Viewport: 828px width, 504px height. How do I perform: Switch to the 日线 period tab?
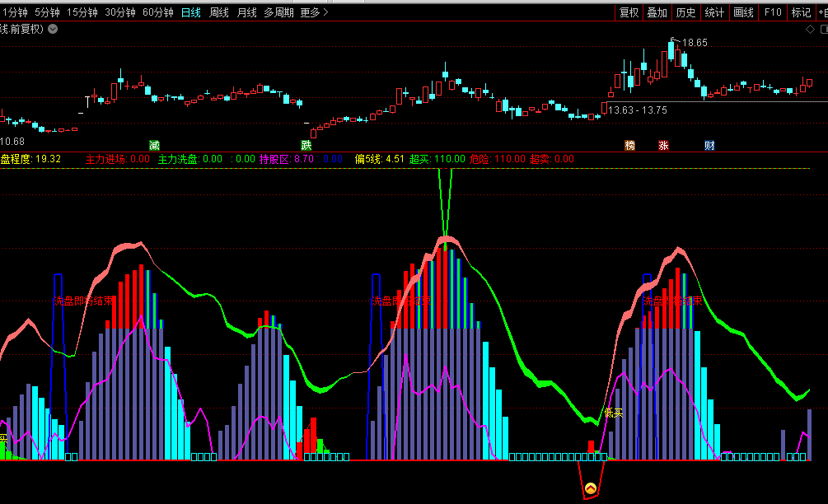(190, 12)
